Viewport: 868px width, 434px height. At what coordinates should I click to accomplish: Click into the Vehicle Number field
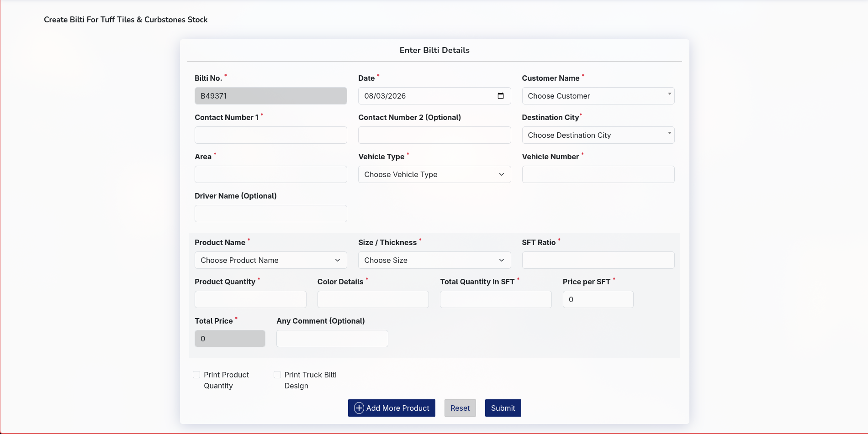click(598, 174)
